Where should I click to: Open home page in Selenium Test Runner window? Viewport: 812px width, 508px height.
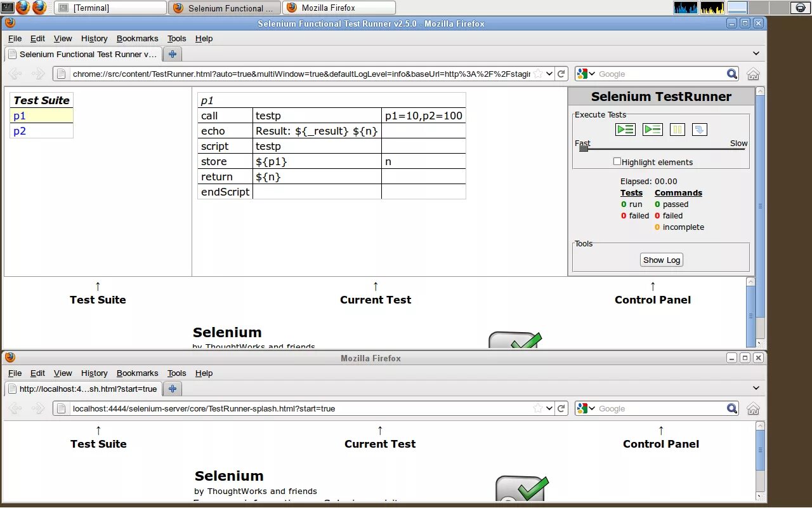coord(753,74)
